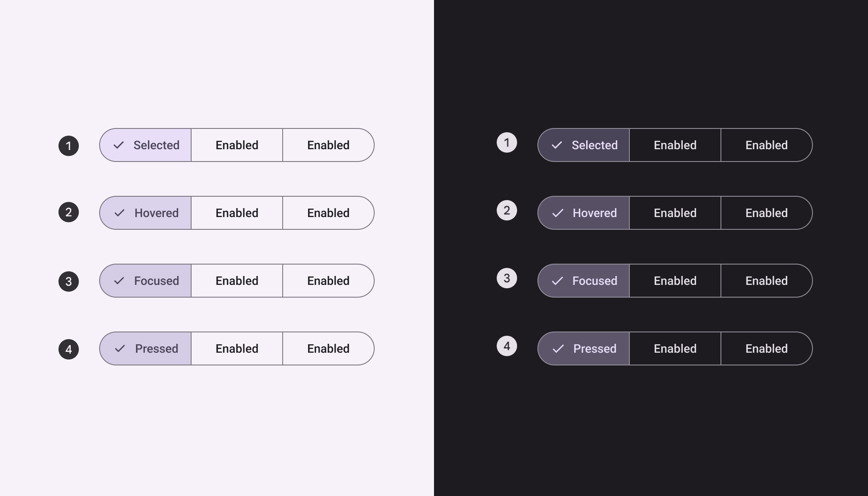Select last Enabled segment in dark row 4
Viewport: 868px width, 496px height.
(x=766, y=348)
